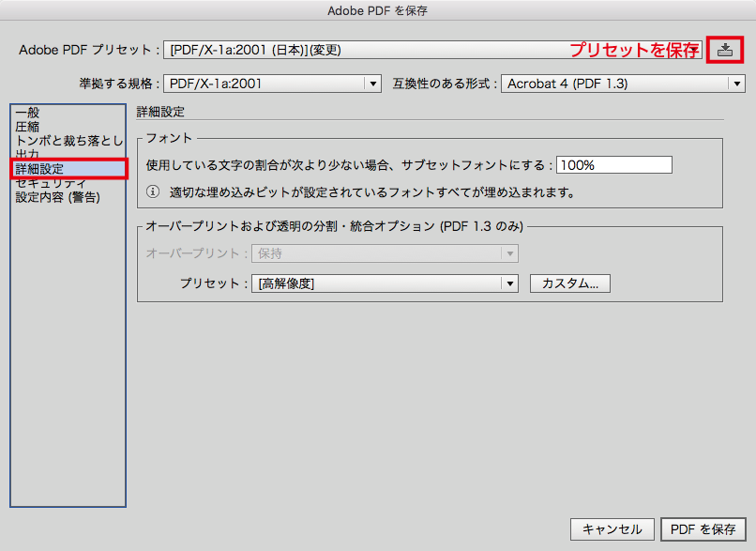
Task: Click the Adobe PDF プリセット label
Action: pyautogui.click(x=89, y=50)
